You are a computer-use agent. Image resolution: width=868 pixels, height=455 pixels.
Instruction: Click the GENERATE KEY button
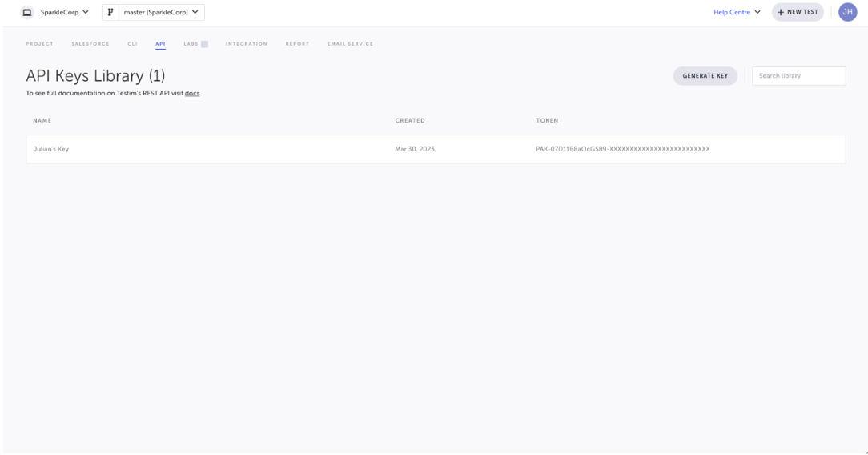pos(705,76)
